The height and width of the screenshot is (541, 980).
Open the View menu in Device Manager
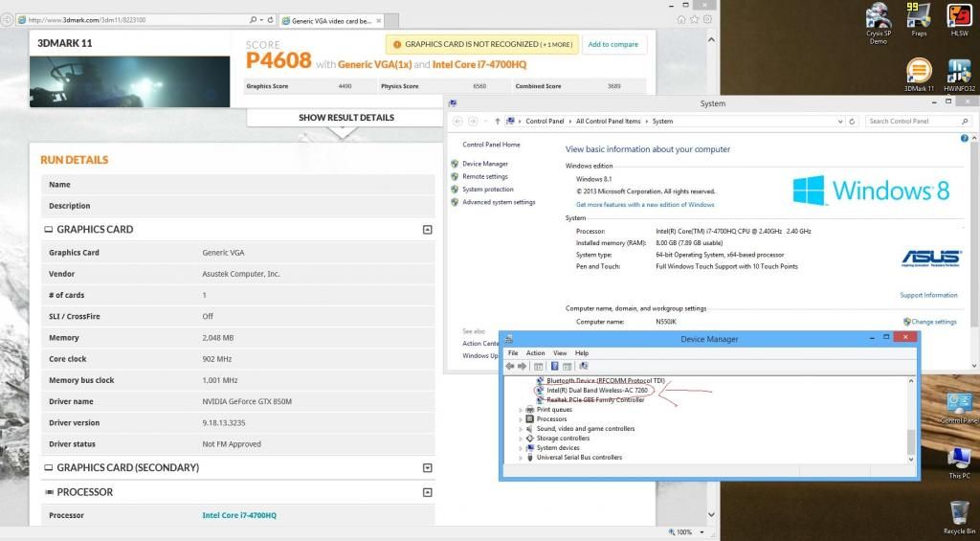point(560,353)
